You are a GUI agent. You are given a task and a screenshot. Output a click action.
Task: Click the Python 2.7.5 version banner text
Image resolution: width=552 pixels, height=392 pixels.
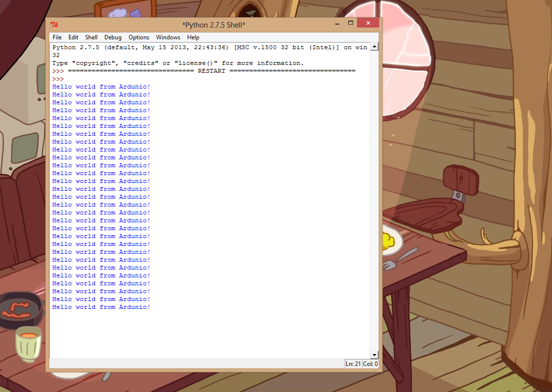click(x=197, y=47)
